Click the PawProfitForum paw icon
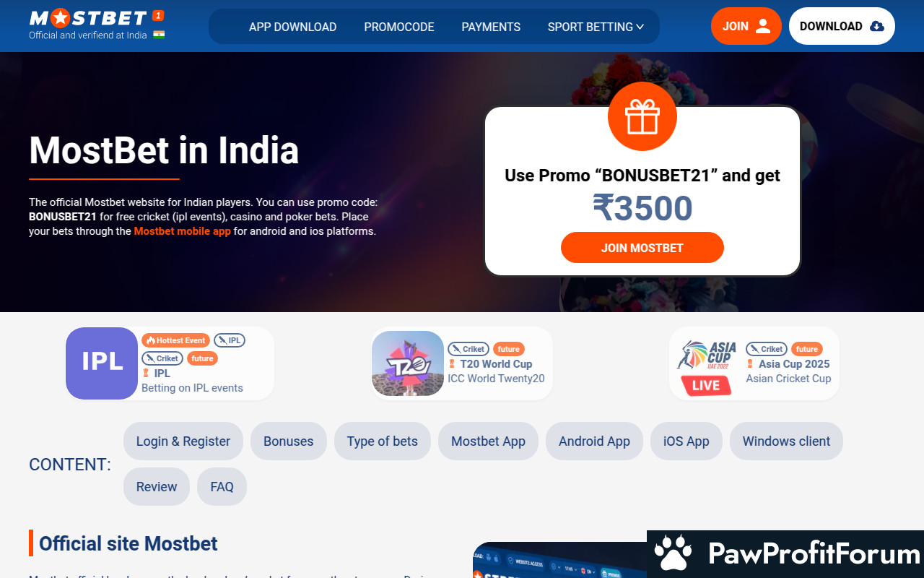The width and height of the screenshot is (924, 578). tap(673, 554)
